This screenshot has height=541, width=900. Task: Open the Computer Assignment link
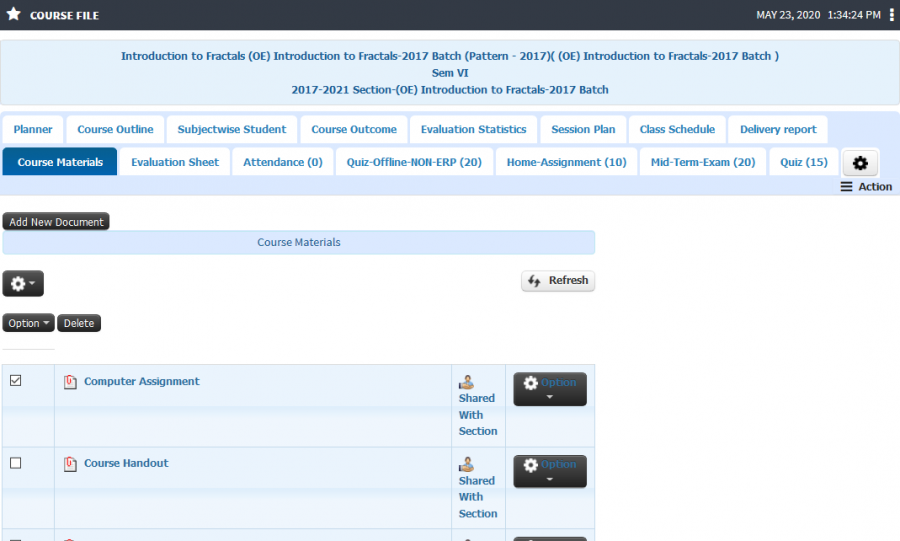point(142,381)
